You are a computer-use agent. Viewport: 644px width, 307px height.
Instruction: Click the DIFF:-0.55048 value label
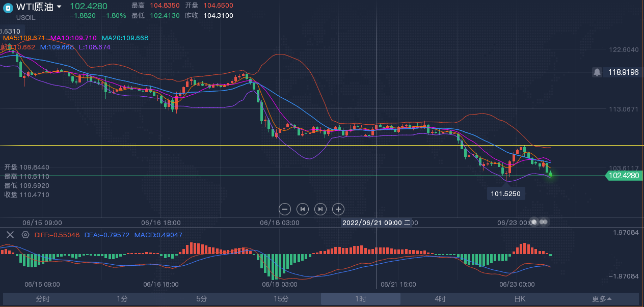57,235
